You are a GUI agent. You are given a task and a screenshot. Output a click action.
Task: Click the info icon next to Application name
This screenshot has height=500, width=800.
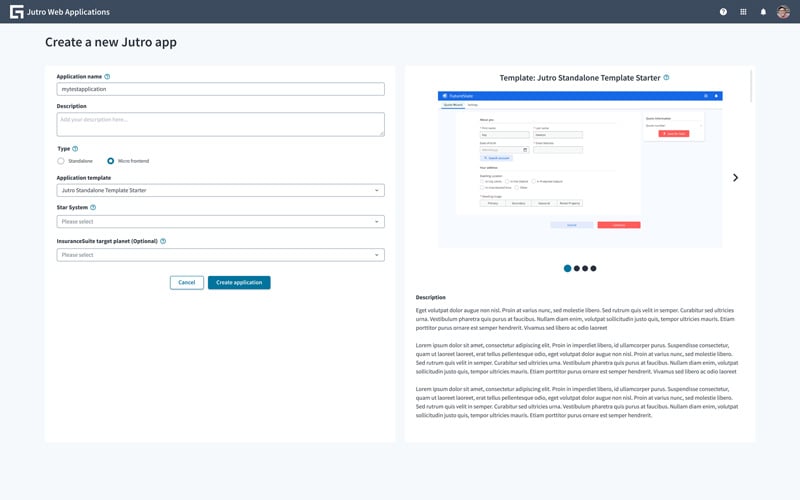pos(107,77)
